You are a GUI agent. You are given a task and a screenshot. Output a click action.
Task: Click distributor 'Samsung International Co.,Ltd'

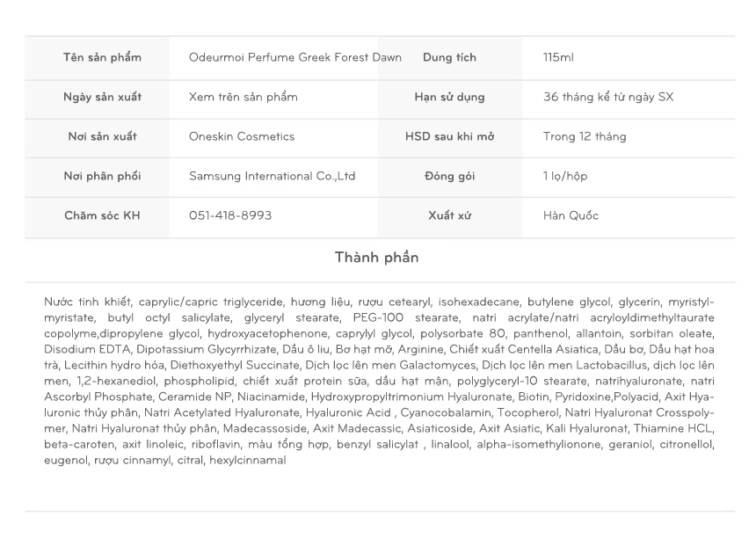point(272,177)
